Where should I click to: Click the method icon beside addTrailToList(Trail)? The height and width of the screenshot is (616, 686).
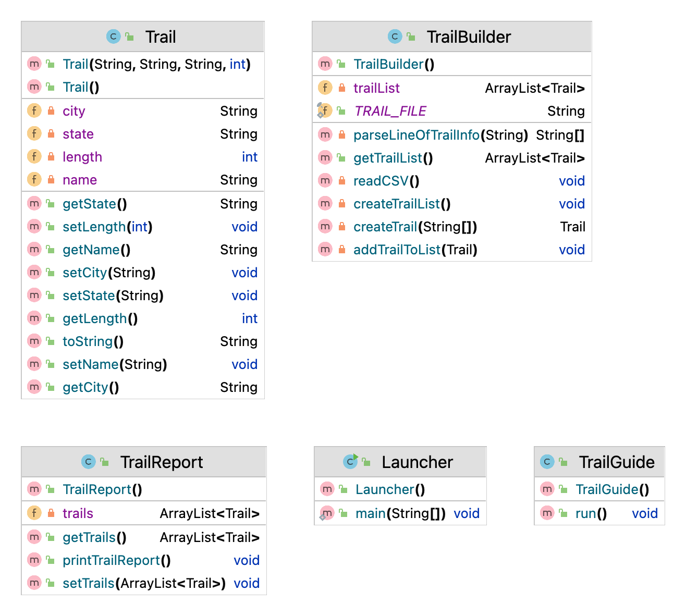pyautogui.click(x=325, y=249)
